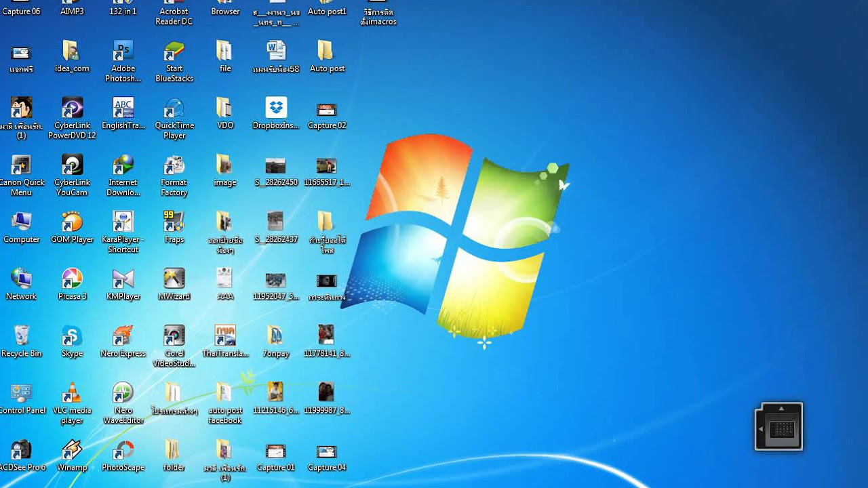
Task: Click the มาลี เพื่อนรัก (1) folder
Action: [225, 450]
